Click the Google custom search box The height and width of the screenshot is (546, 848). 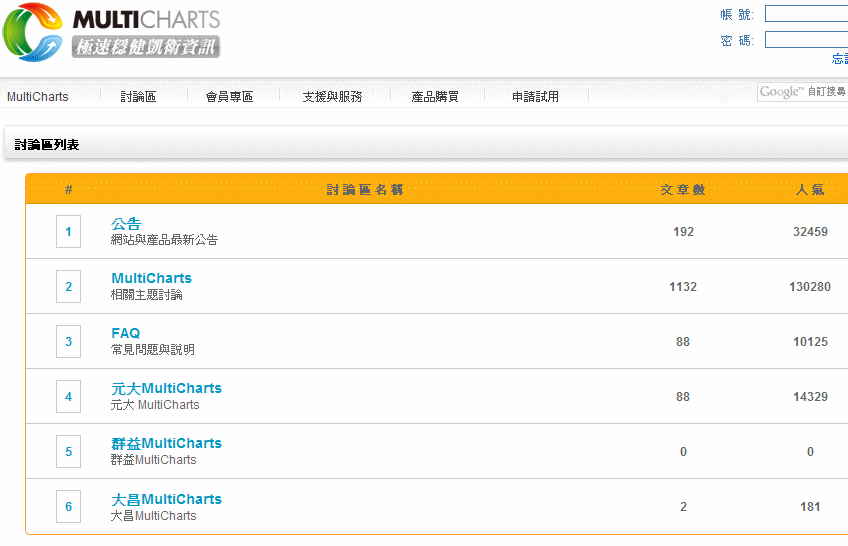803,92
